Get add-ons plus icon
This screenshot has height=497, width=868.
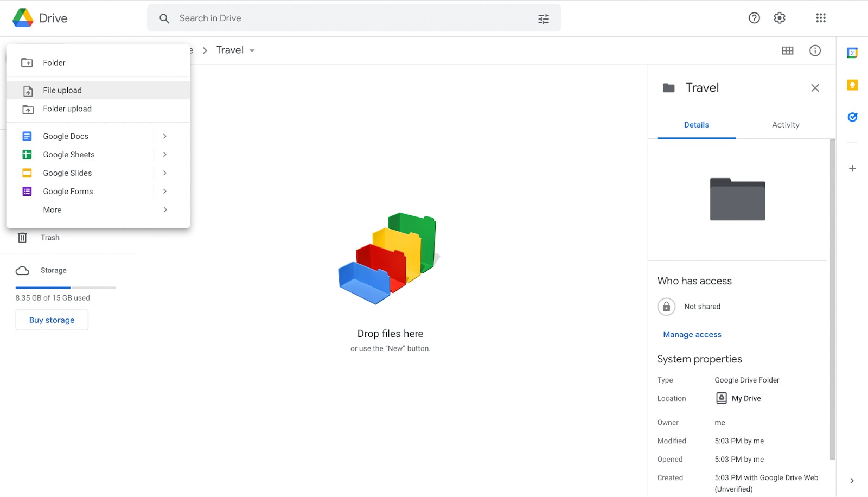[852, 168]
